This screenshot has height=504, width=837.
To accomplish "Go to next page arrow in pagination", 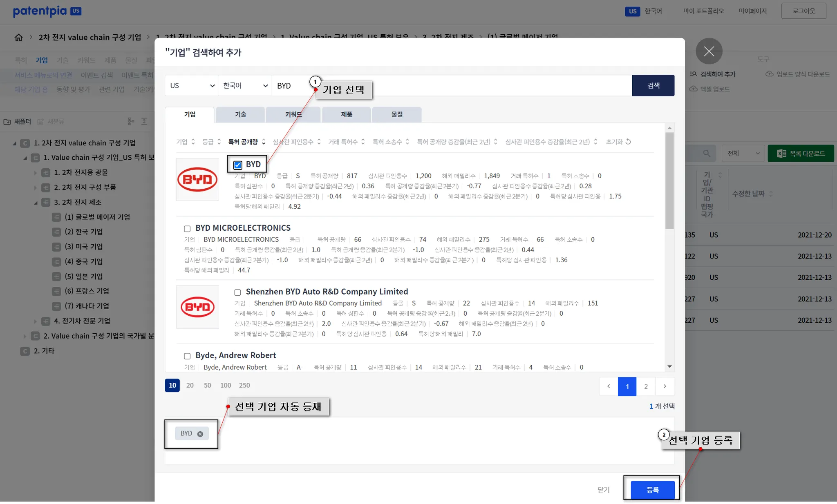I will pos(665,386).
